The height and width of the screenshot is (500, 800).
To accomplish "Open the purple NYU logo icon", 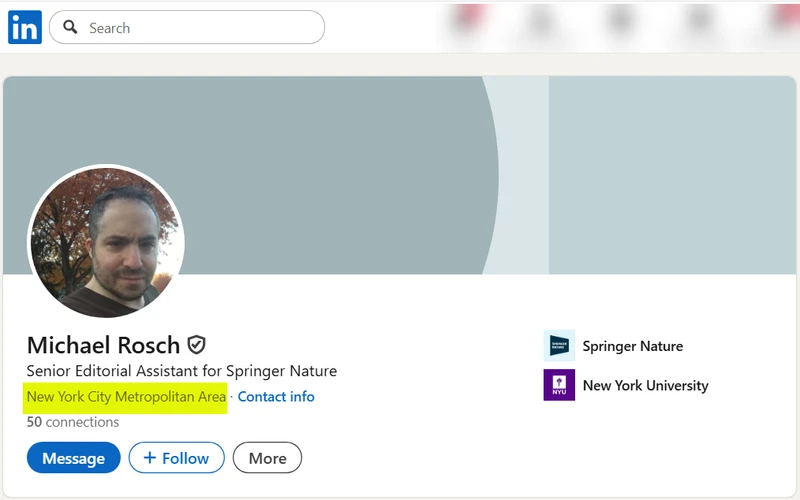I will point(559,385).
